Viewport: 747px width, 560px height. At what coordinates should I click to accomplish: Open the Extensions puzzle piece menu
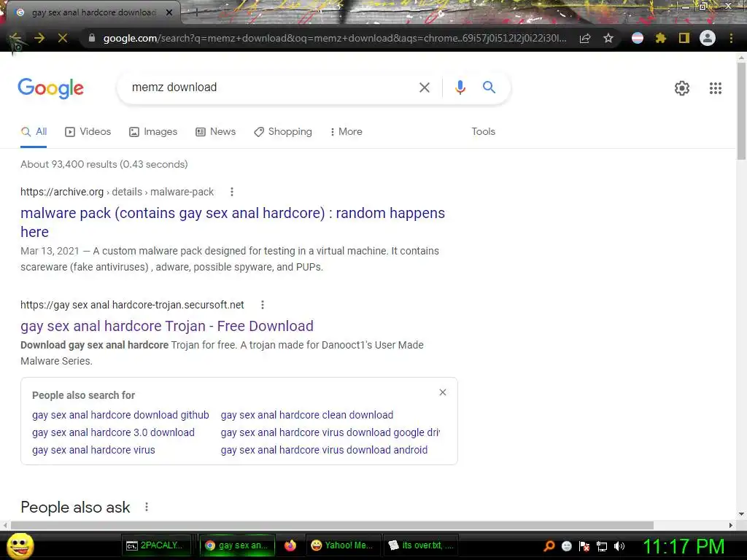click(x=660, y=38)
